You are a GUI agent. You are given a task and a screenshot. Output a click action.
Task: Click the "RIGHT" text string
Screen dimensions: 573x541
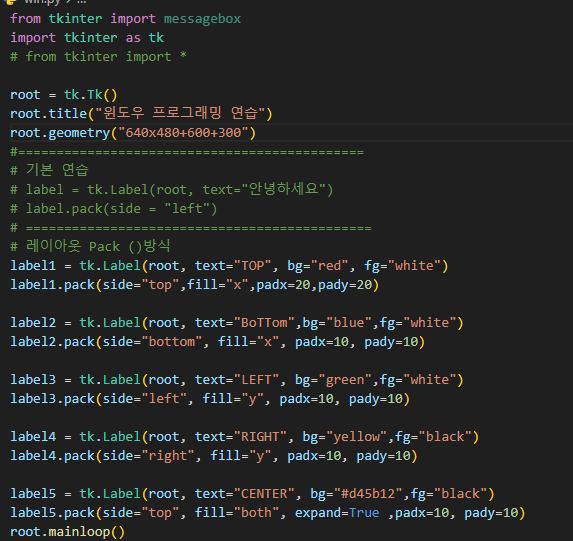click(x=260, y=437)
